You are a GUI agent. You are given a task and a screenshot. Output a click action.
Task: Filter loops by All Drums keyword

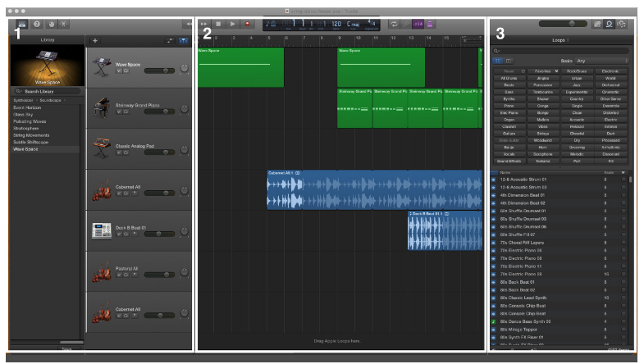509,78
